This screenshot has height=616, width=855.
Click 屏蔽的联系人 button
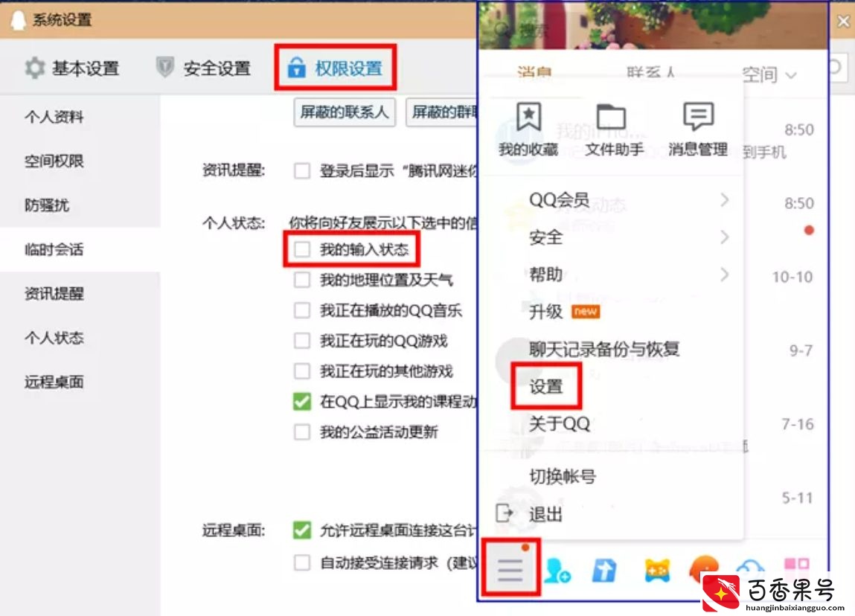344,112
